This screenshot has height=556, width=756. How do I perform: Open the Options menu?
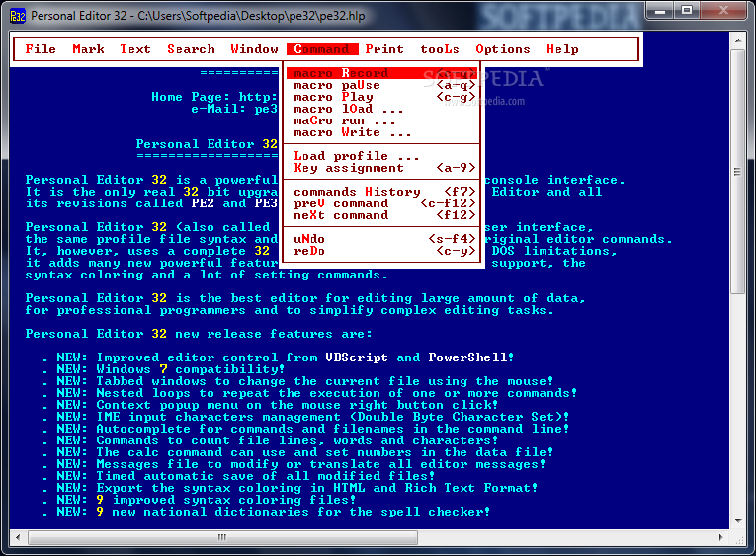[503, 49]
